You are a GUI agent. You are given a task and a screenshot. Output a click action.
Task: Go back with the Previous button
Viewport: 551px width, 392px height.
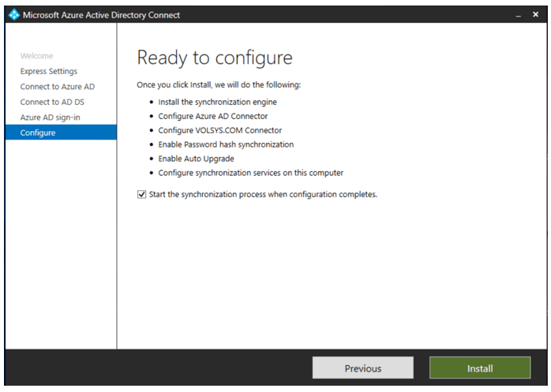tap(362, 368)
